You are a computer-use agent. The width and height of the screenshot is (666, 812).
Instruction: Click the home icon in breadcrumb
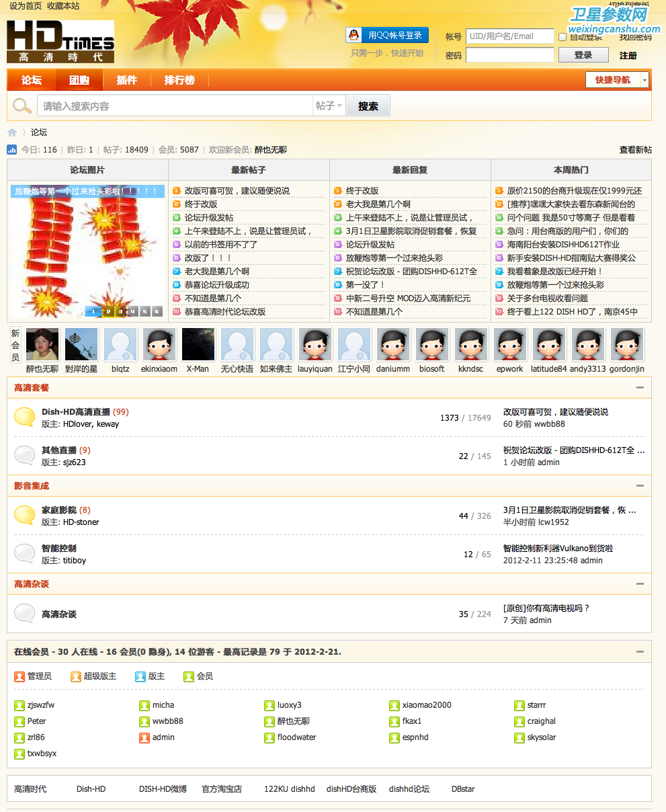12,132
